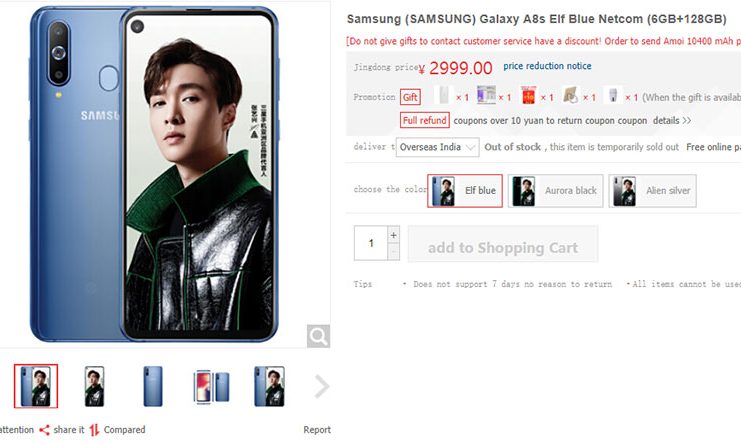
Task: Click the Full refund promotion tag
Action: (x=424, y=120)
